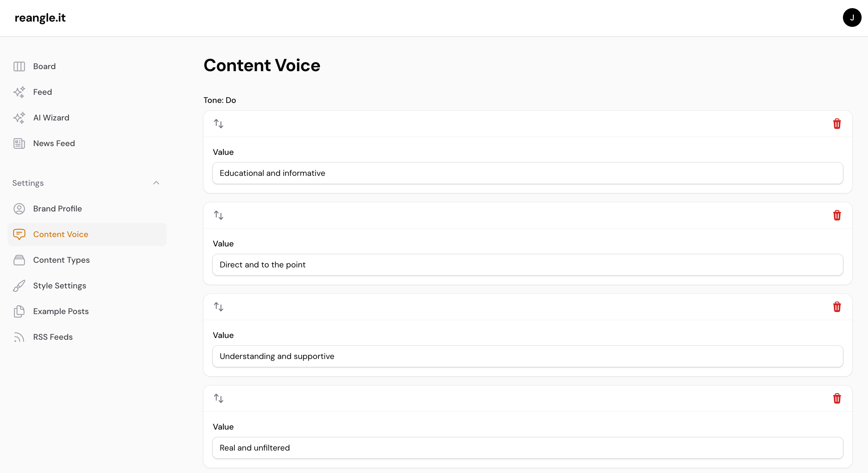The height and width of the screenshot is (473, 868).
Task: Select Content Voice in the sidebar
Action: coord(61,234)
